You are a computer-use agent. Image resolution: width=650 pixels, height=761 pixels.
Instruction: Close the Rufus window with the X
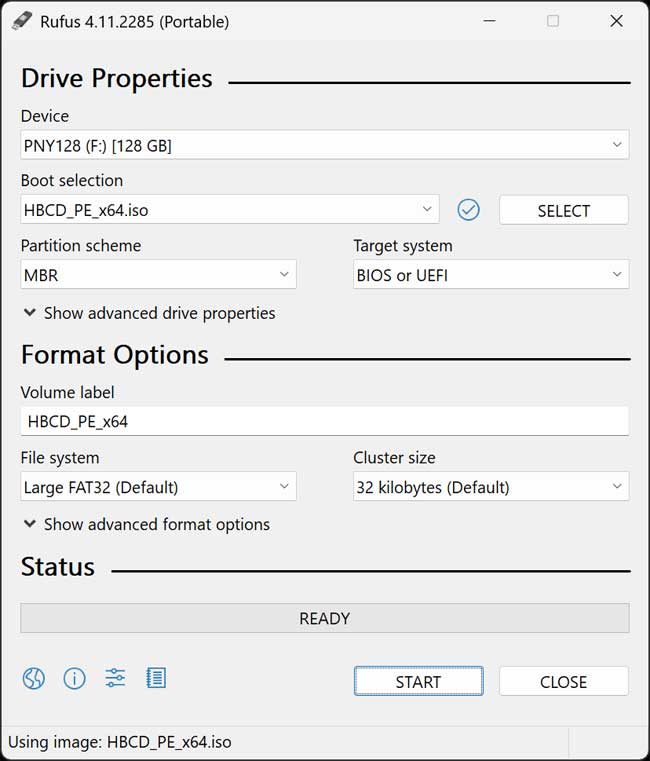[x=616, y=21]
